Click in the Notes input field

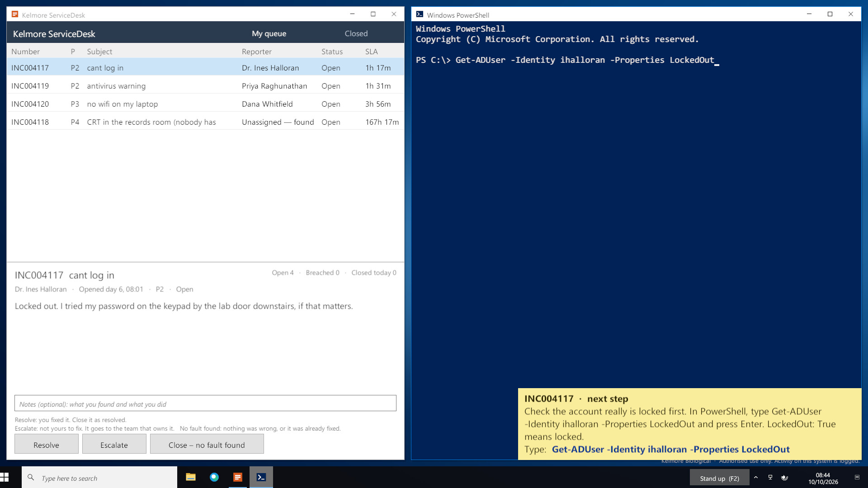[x=205, y=403]
